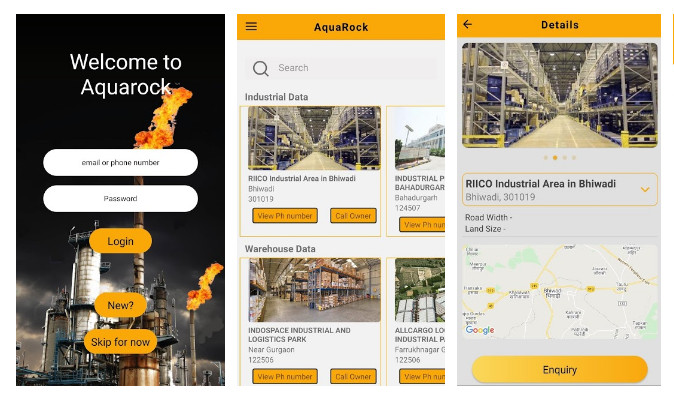Choose Skip for now

coord(120,342)
